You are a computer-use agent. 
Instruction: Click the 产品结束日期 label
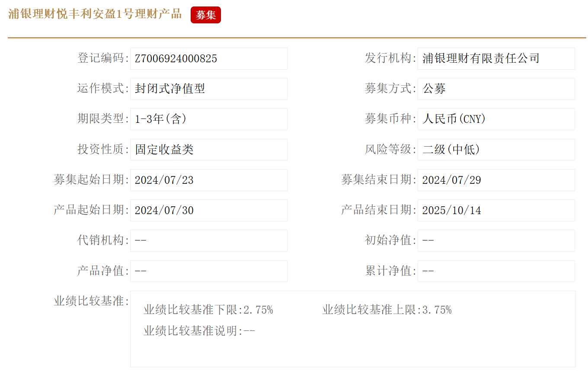pos(379,210)
